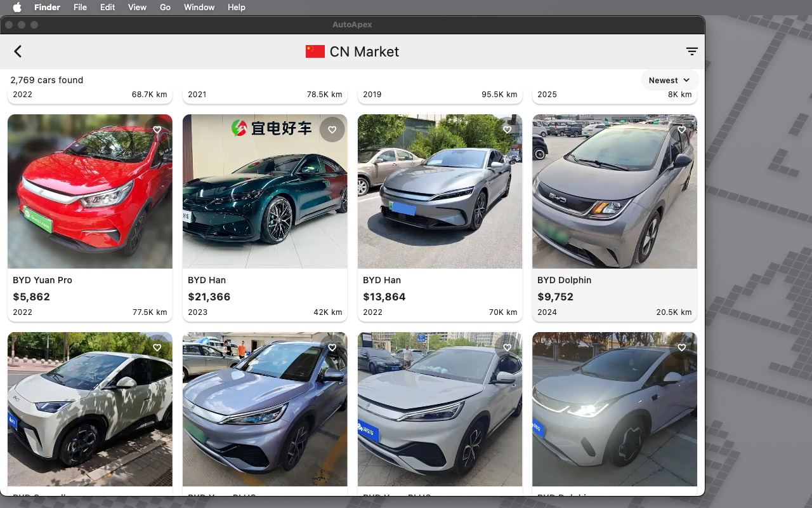Click the 78.5K km mileage

(x=325, y=95)
